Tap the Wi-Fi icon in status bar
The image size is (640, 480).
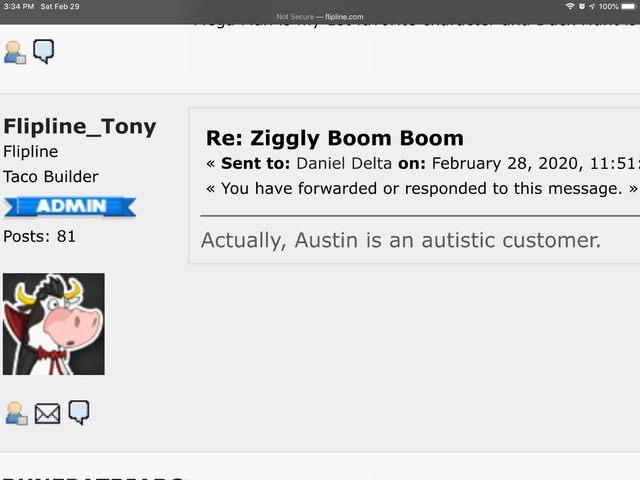570,6
